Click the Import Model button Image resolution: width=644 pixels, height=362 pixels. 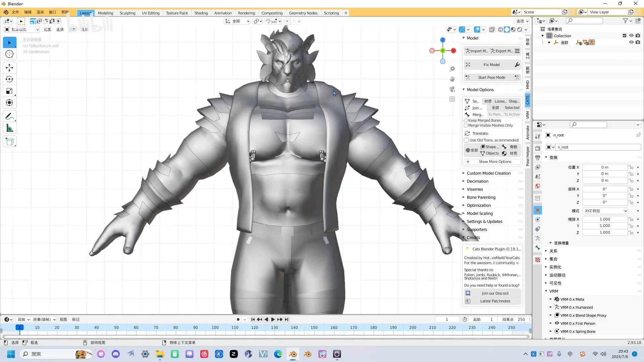(x=476, y=51)
